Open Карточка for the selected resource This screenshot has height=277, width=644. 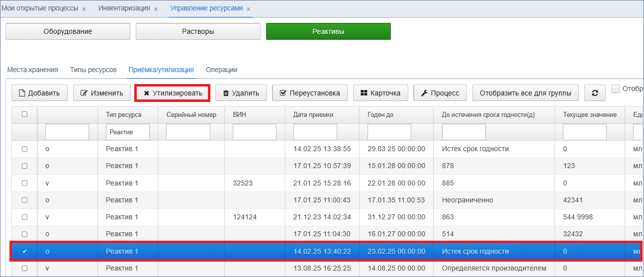coord(380,93)
